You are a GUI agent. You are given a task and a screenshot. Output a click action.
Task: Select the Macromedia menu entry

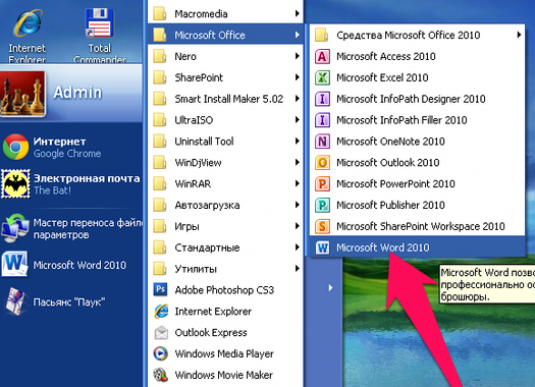coord(226,14)
